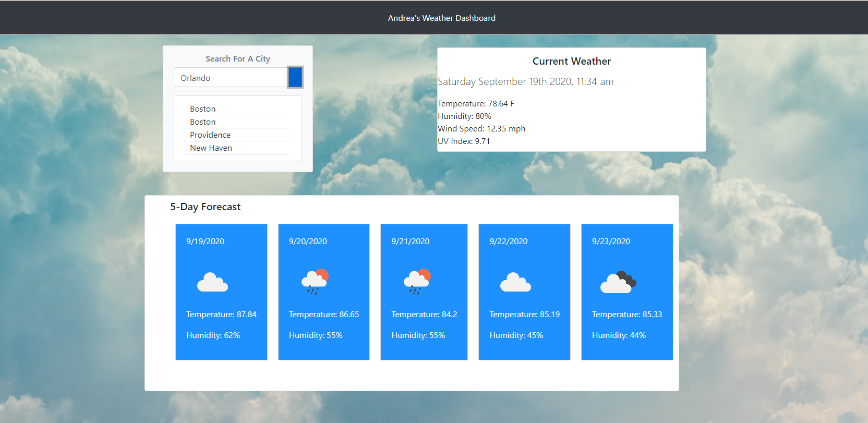Screen dimensions: 868x423
Task: Click the UV Index: 9.71 reading
Action: 464,141
